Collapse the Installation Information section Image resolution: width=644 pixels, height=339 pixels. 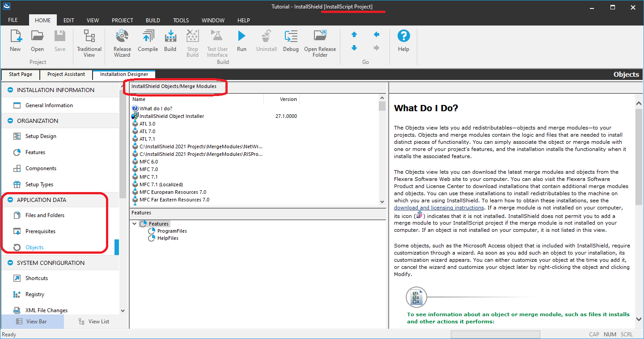pyautogui.click(x=10, y=90)
